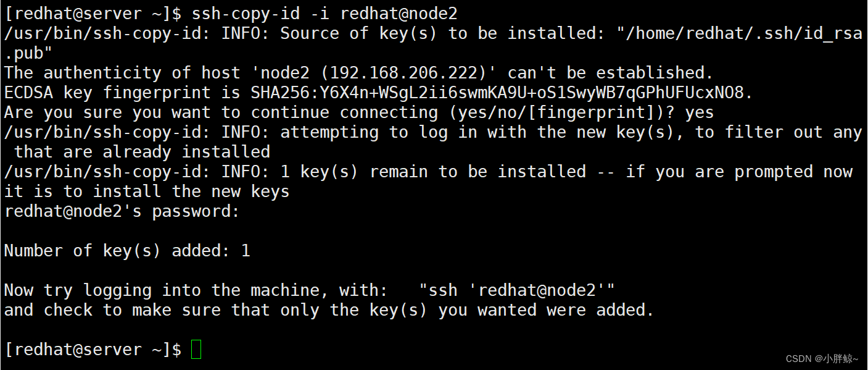Click the final redhat@server shell prompt
Screen dimensions: 868x370
(x=93, y=350)
